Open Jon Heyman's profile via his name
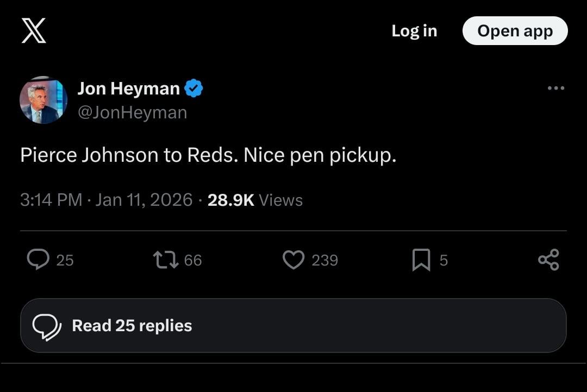Viewport: 587px width, 392px height. 129,88
